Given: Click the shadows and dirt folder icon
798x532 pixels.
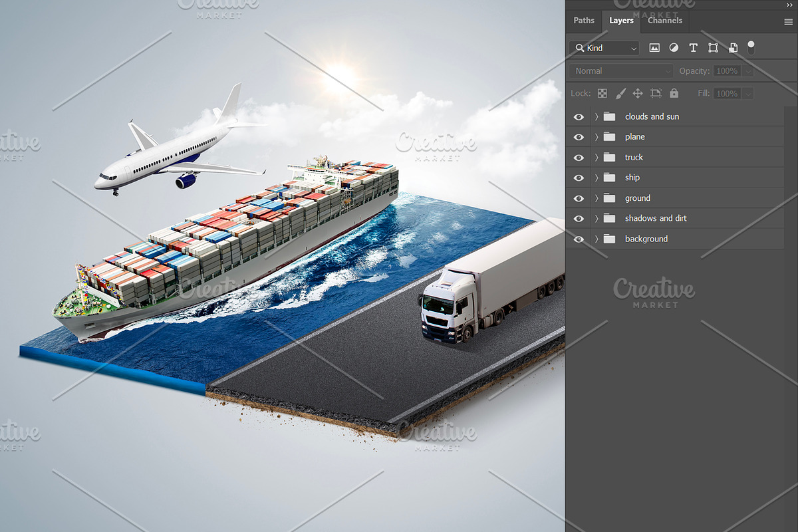Looking at the screenshot, I should 609,218.
